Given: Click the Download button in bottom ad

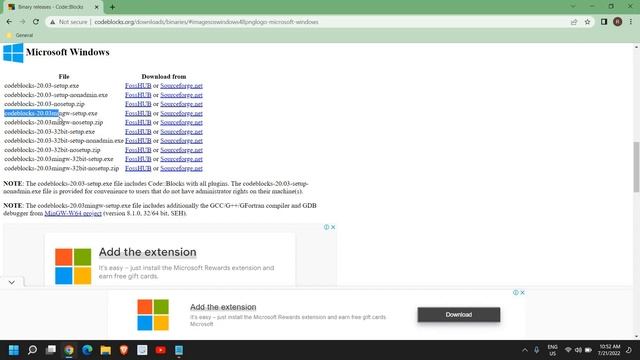Looking at the screenshot, I should pyautogui.click(x=459, y=315).
